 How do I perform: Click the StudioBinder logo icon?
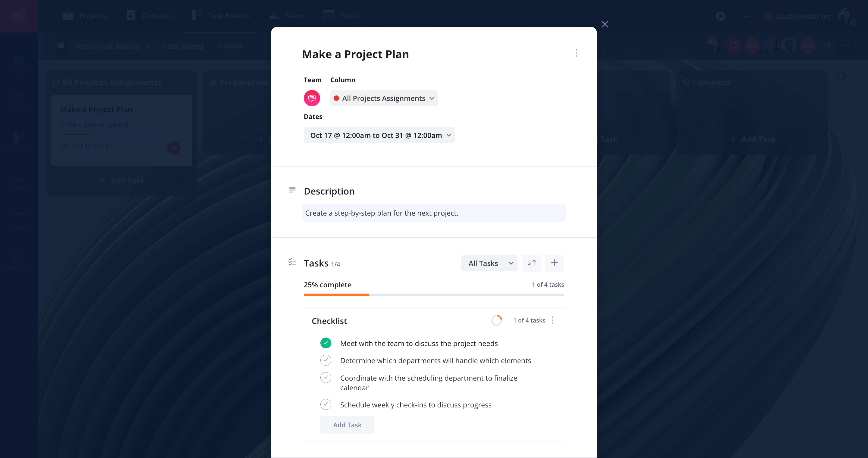[19, 16]
